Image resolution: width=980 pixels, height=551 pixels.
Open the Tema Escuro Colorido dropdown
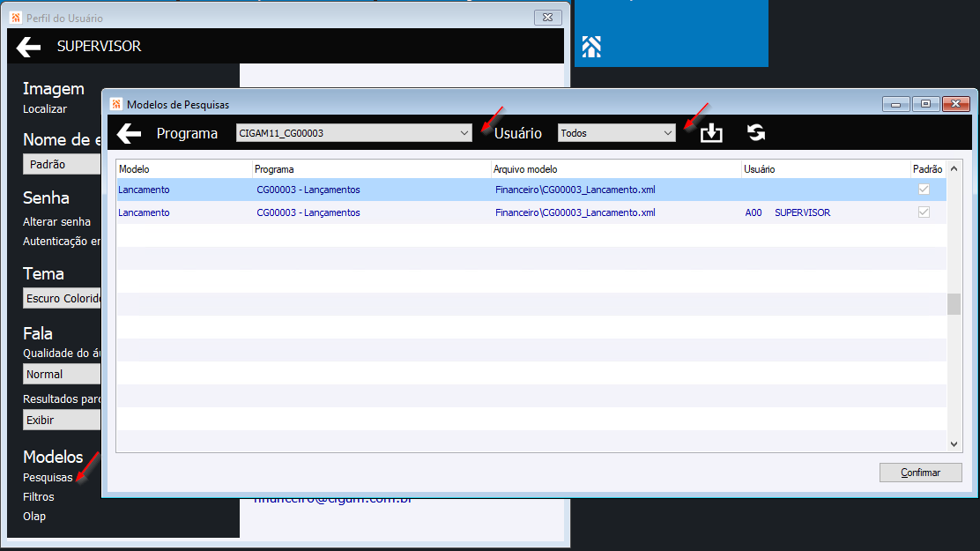[62, 298]
